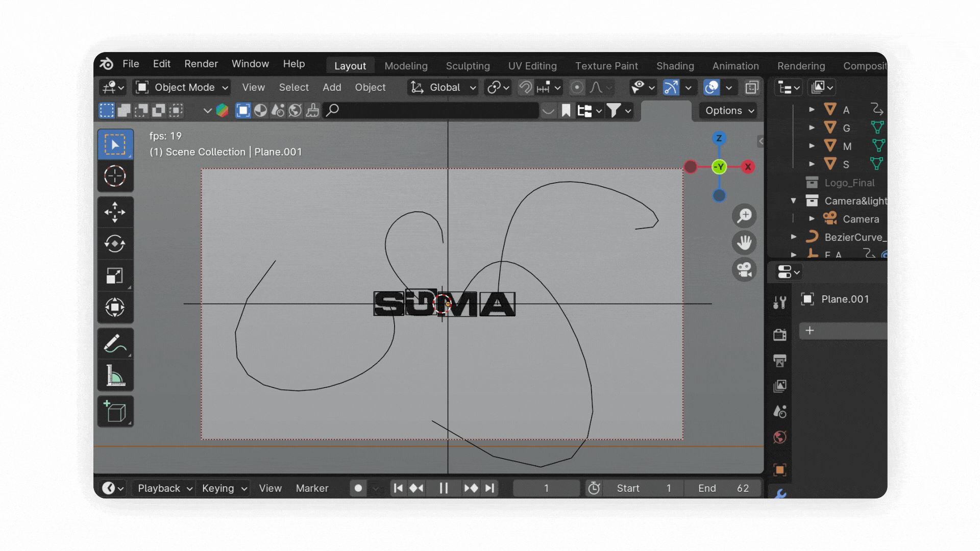
Task: Click the Options button
Action: tap(729, 111)
